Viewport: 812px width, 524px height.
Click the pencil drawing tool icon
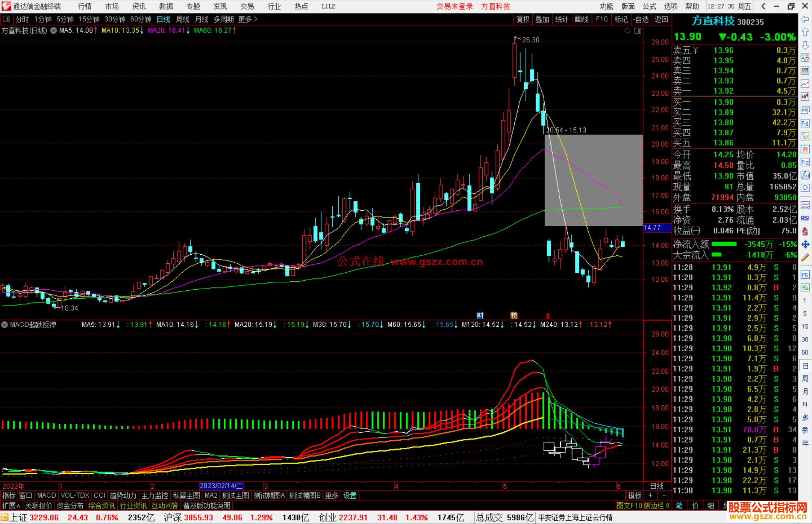pyautogui.click(x=805, y=258)
